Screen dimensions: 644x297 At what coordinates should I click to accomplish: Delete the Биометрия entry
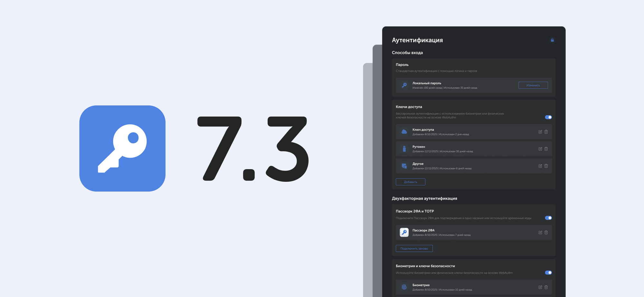coord(546,287)
